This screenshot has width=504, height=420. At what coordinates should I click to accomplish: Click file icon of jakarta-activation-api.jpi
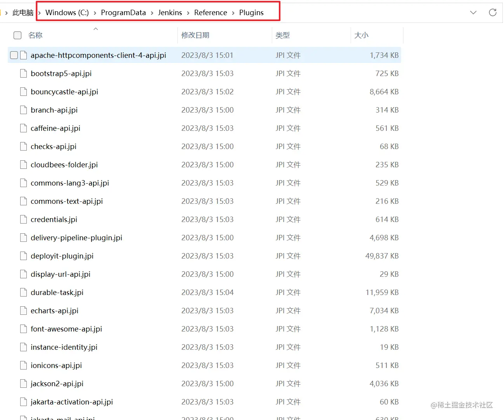[x=24, y=402]
